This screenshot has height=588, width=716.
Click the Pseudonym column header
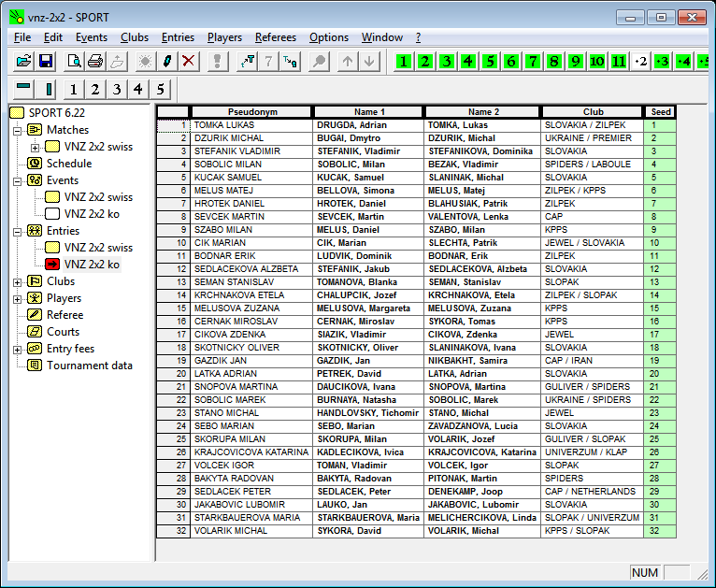pyautogui.click(x=251, y=112)
